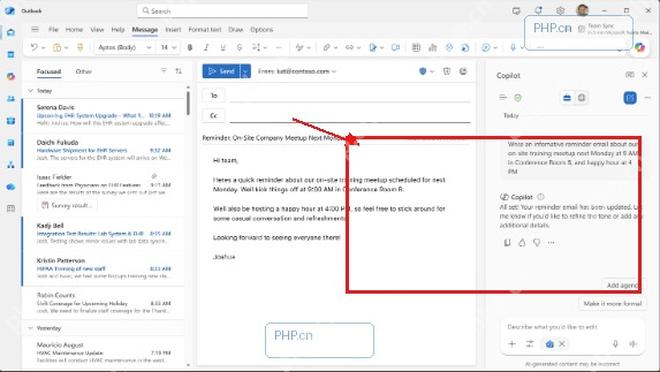Click the colorful Copilot icon at ribbon end
Screen dimensions: 660x372
pyautogui.click(x=640, y=48)
